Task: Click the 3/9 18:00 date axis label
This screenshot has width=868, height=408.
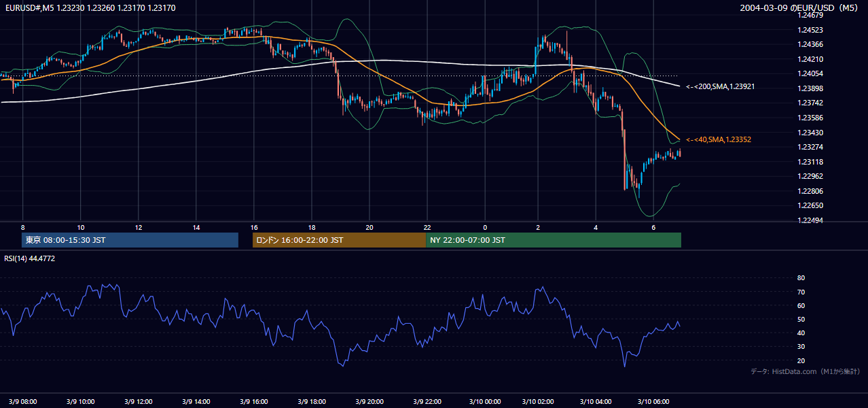Action: (x=312, y=401)
